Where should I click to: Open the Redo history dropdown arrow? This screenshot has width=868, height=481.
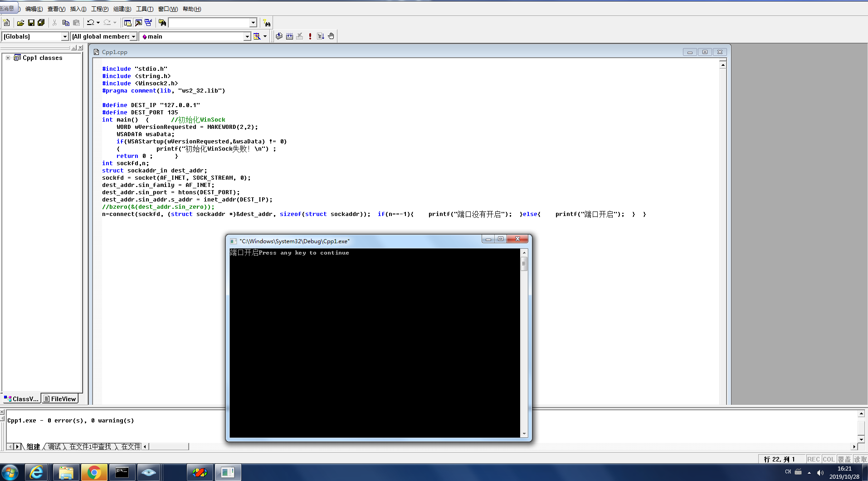click(115, 23)
